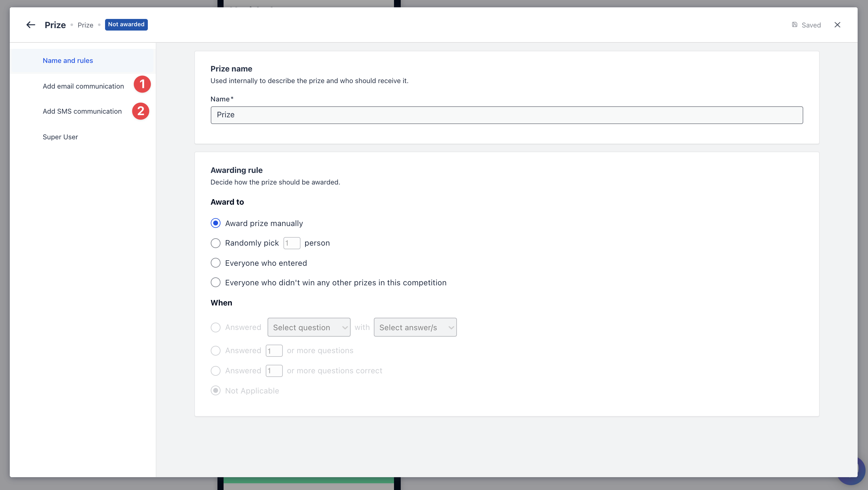Select Randomly pick person option
Screen dimensions: 868x490
point(216,243)
